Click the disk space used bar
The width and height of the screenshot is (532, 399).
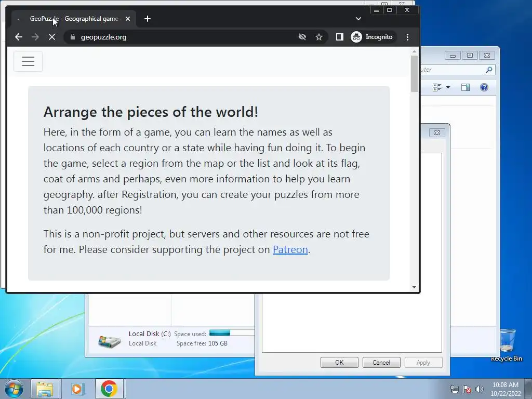232,333
